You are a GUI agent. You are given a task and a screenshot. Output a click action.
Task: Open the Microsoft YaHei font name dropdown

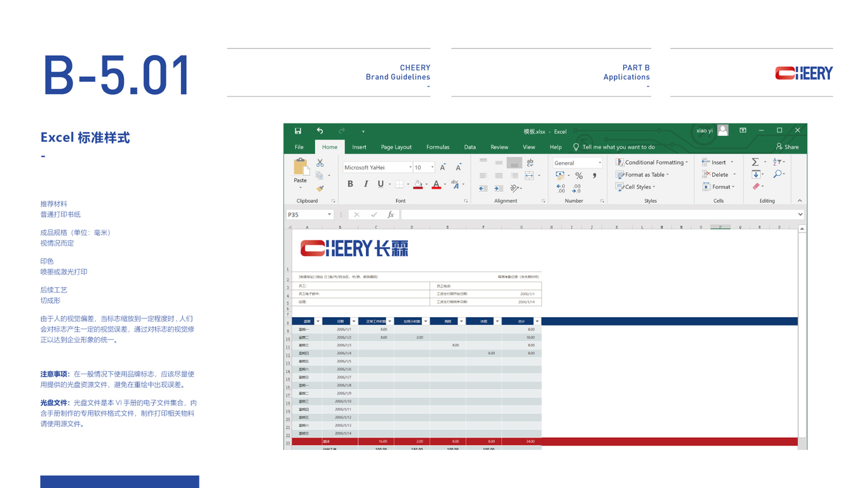410,168
